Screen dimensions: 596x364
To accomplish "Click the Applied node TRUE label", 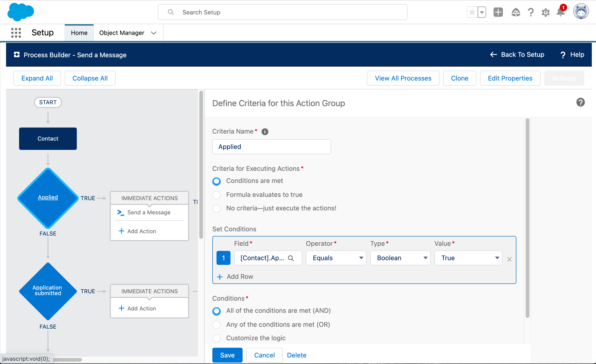I will click(88, 198).
